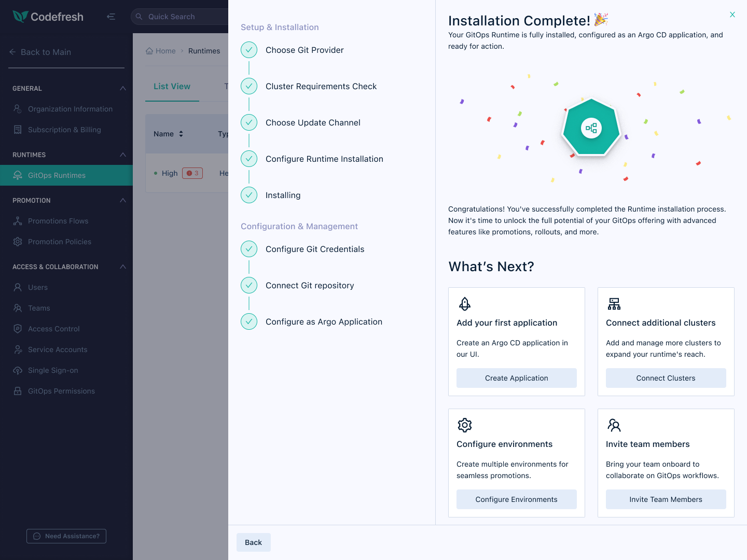Collapse the sidebar with the menu icon
This screenshot has height=560, width=747.
(111, 17)
